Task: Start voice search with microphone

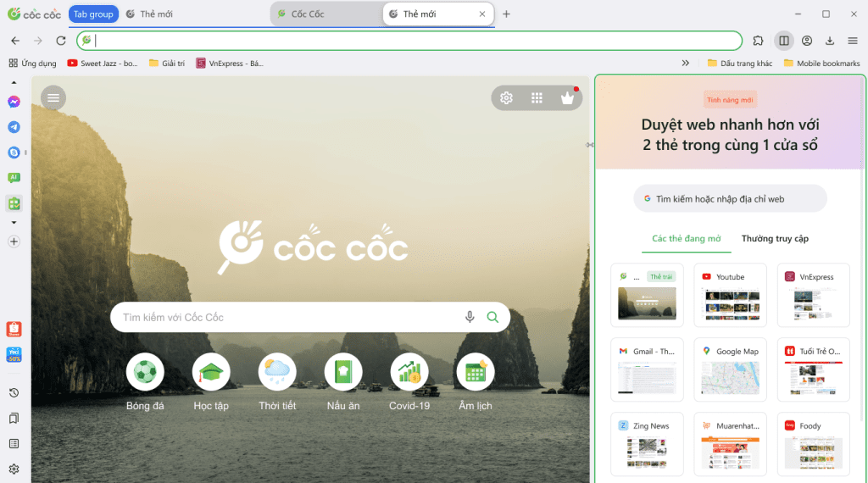Action: click(x=470, y=317)
